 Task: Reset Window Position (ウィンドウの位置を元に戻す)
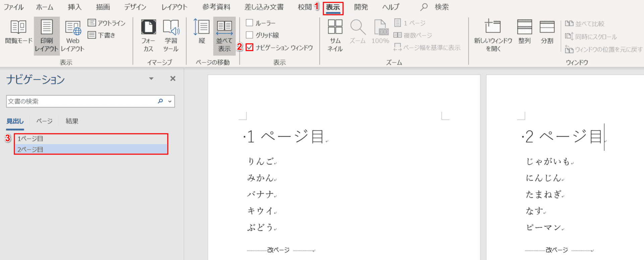604,49
